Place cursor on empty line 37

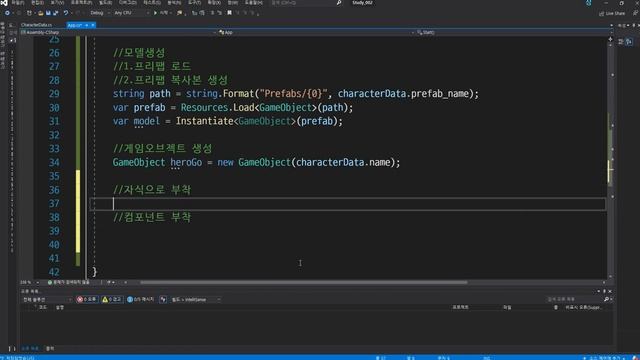coord(347,204)
